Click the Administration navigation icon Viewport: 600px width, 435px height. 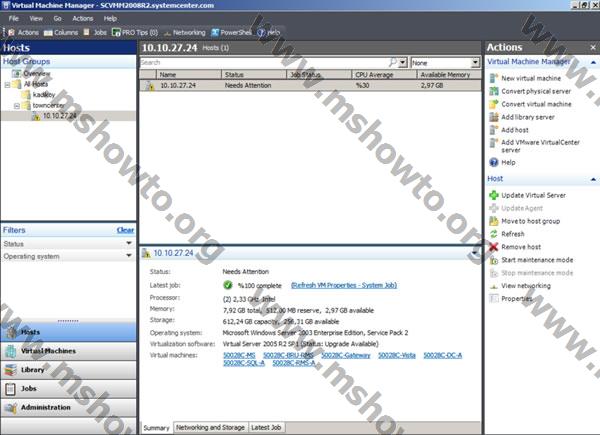point(11,408)
